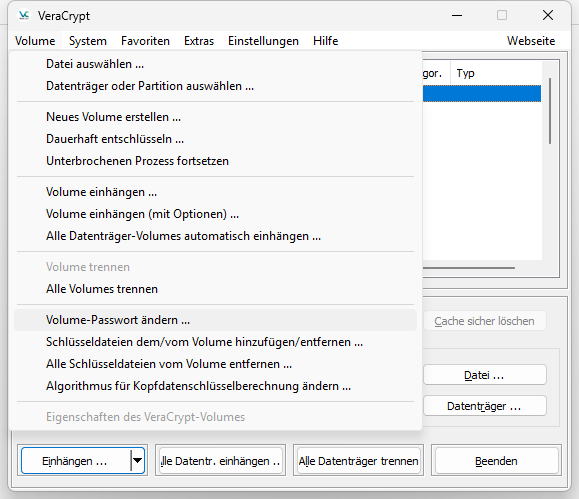Click the VeraCrypt logo icon in title bar
This screenshot has height=499, width=579.
pos(24,16)
